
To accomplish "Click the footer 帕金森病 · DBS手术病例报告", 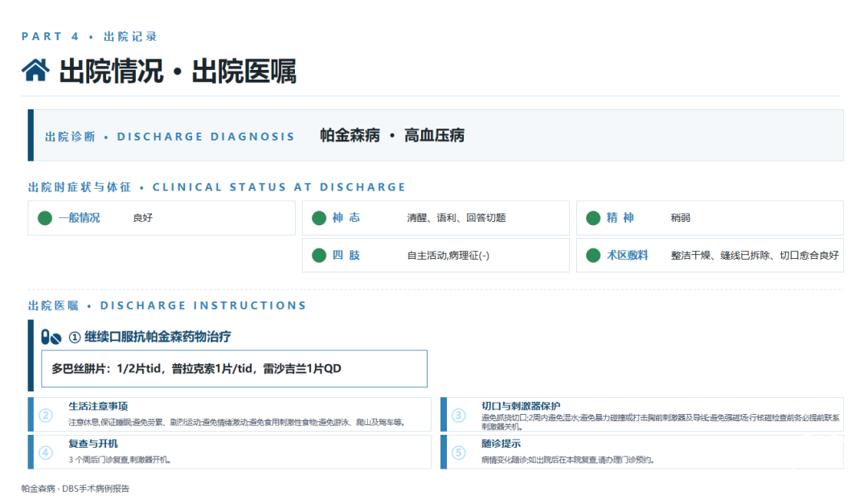I will coord(76,489).
